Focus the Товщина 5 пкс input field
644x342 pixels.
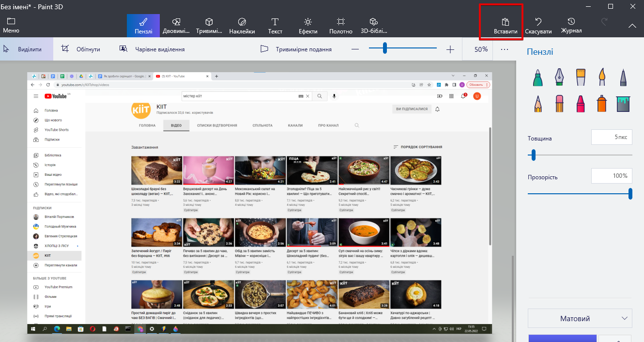pos(612,137)
